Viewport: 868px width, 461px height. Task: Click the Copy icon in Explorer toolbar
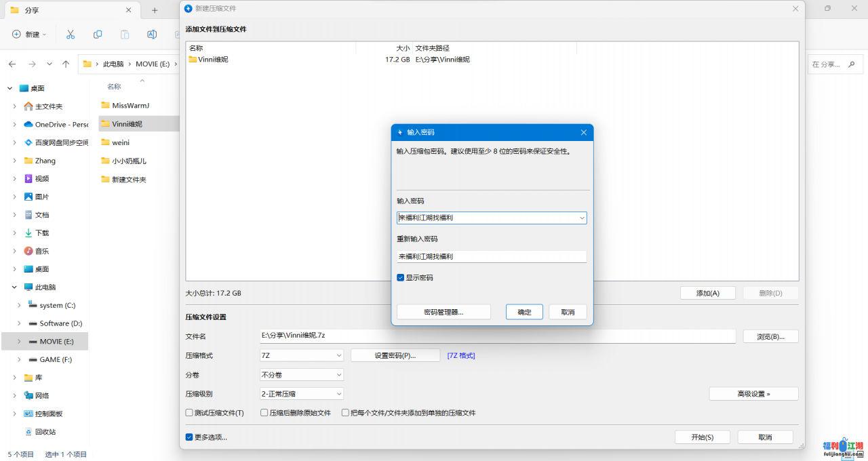[98, 35]
